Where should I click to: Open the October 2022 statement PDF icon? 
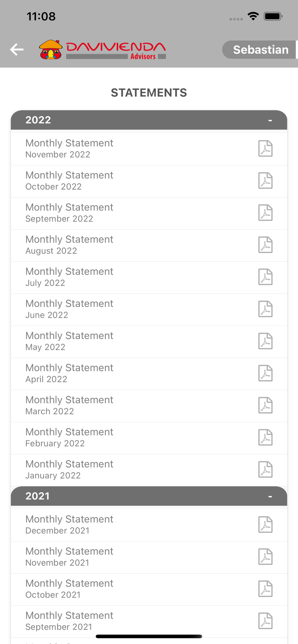point(265,181)
